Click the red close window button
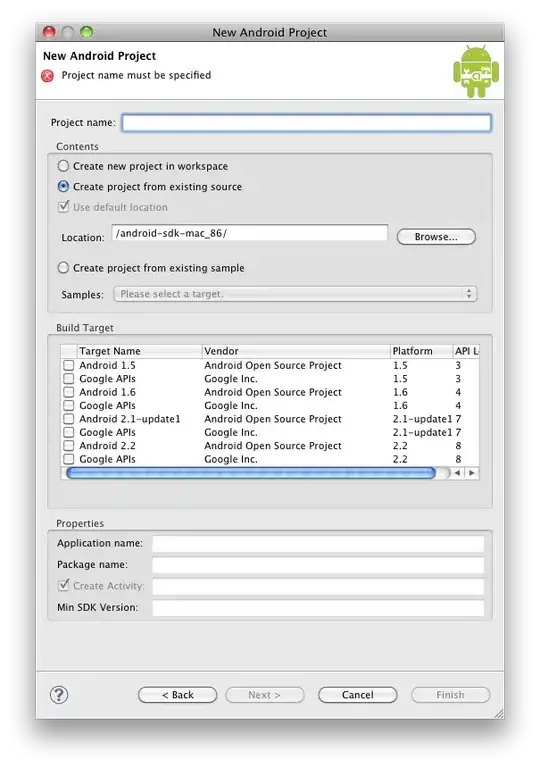540x768 pixels. click(49, 32)
